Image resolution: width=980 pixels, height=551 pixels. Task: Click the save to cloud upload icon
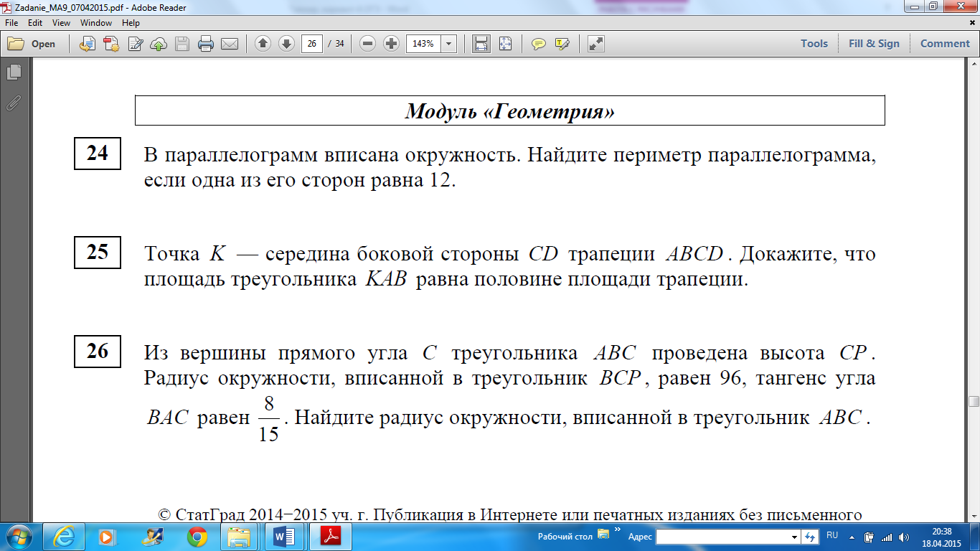pos(159,44)
